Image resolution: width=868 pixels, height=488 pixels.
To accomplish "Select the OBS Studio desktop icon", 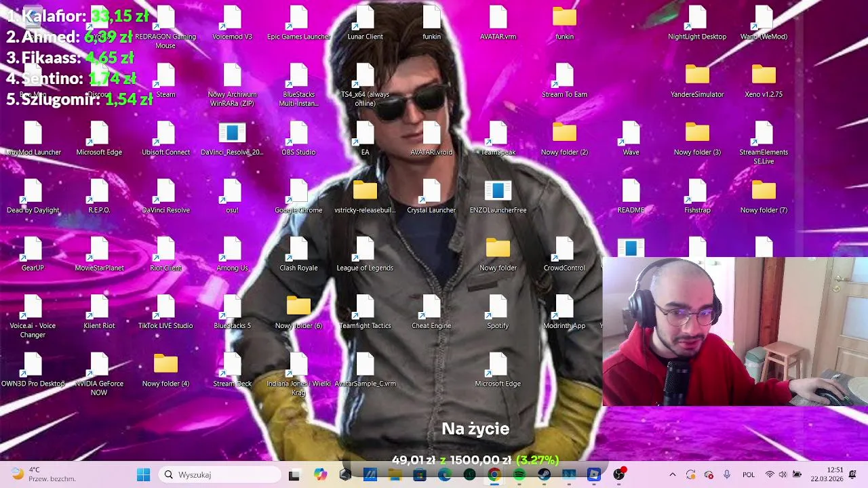I will pyautogui.click(x=298, y=139).
